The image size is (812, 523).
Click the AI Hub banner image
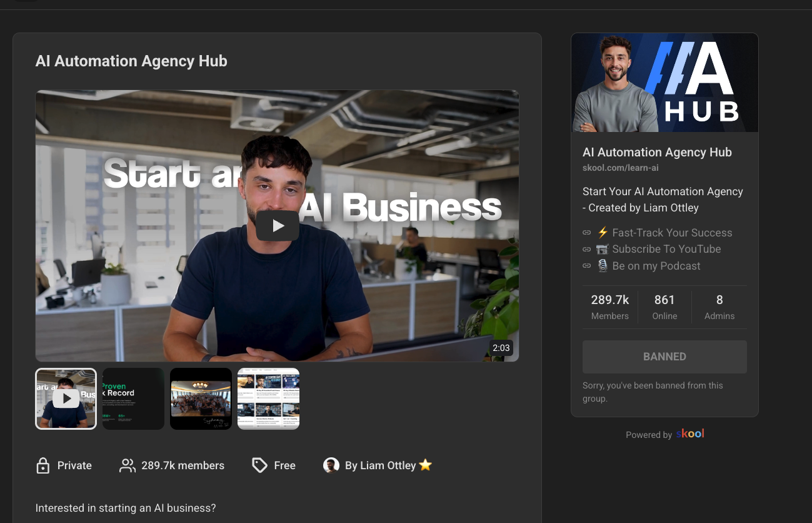664,83
